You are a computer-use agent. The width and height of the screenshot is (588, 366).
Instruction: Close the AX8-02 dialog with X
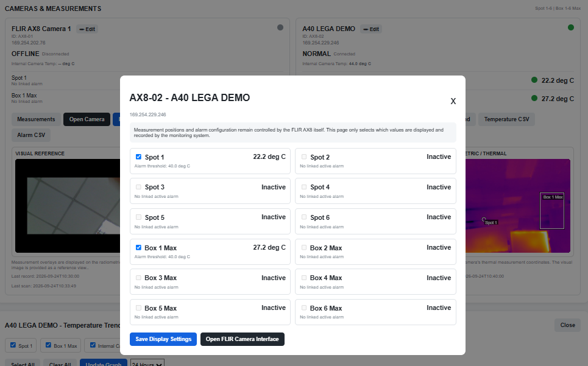[453, 101]
